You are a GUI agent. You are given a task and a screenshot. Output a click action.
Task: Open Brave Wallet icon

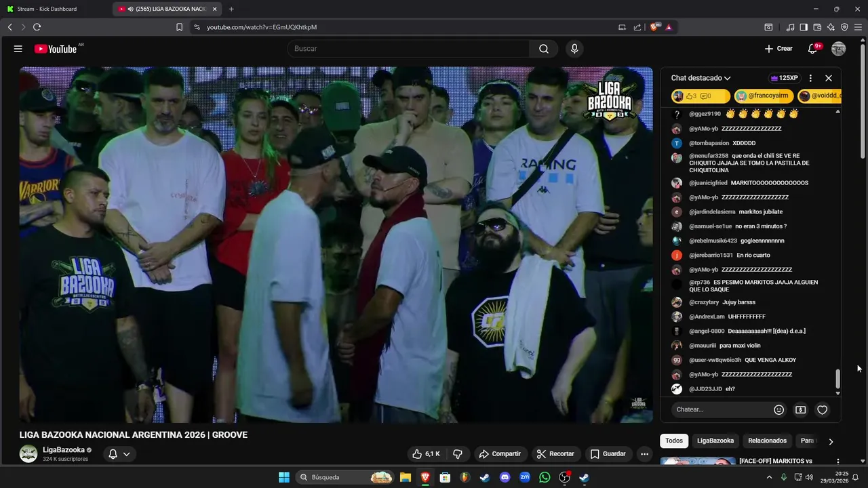tap(817, 27)
